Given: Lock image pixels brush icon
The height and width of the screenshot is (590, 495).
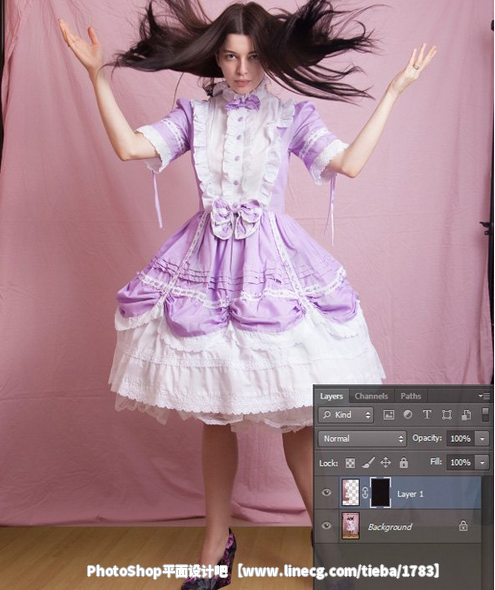Looking at the screenshot, I should click(x=368, y=462).
